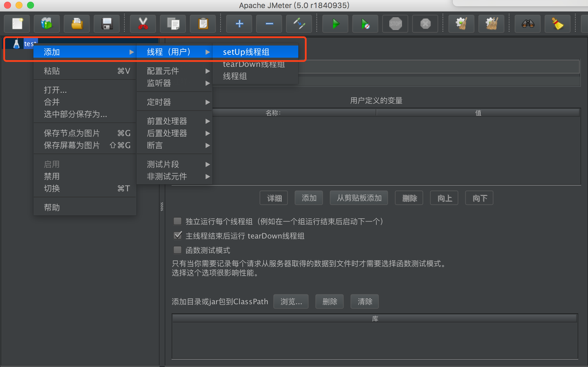This screenshot has width=588, height=367.
Task: Choose 选中部分保存为... menu entry
Action: pos(85,114)
